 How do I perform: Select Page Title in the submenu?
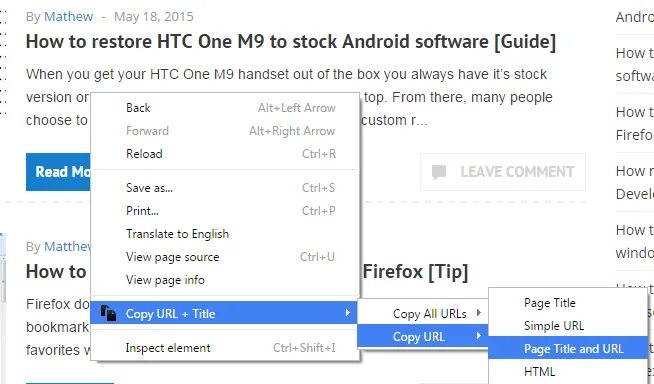pyautogui.click(x=568, y=303)
